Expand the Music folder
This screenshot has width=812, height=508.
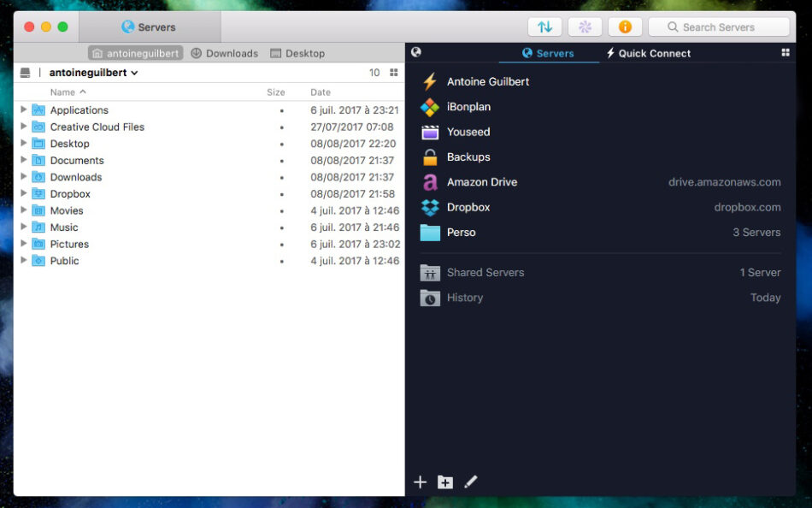click(x=23, y=227)
